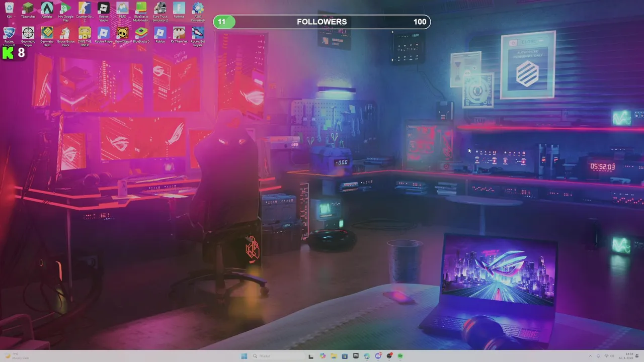Open File Explorer from the taskbar
This screenshot has width=644, height=362.
pos(333,356)
